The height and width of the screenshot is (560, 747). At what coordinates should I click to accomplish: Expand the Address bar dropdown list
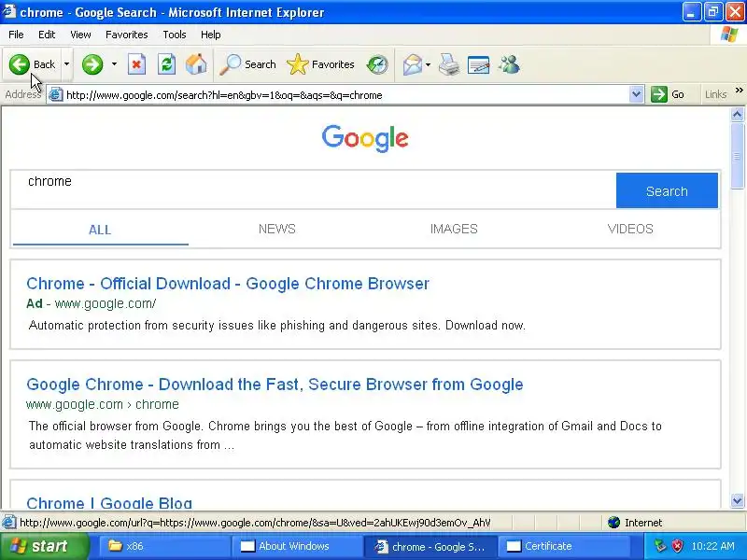pyautogui.click(x=636, y=94)
